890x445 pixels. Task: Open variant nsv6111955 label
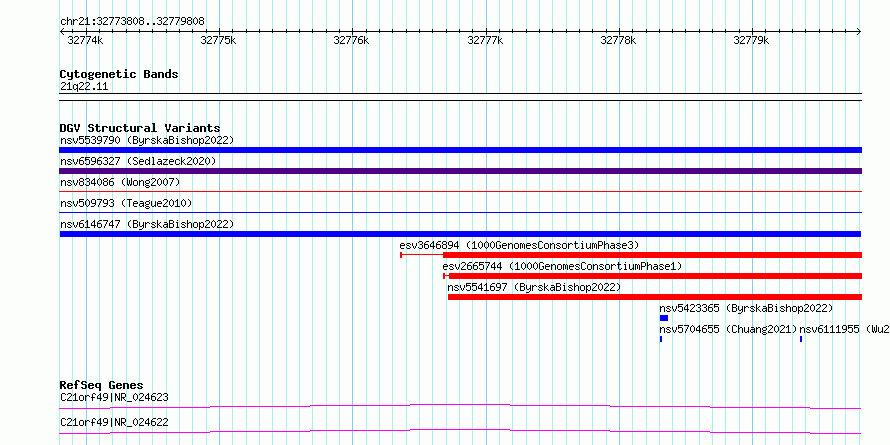click(x=843, y=329)
